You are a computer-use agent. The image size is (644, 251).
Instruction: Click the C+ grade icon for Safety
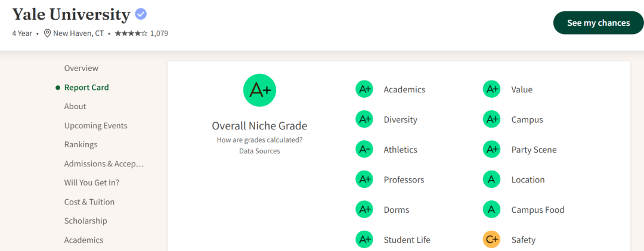491,240
